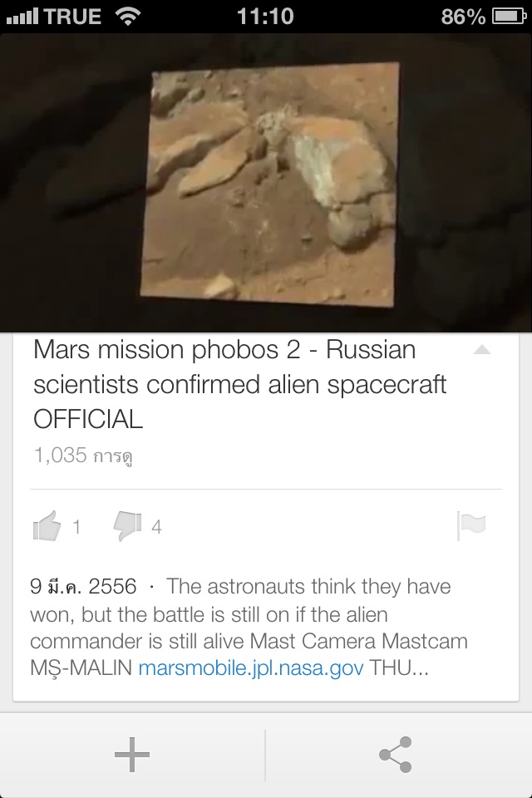532x798 pixels.
Task: Open the share icon at the bottom
Action: tap(395, 754)
